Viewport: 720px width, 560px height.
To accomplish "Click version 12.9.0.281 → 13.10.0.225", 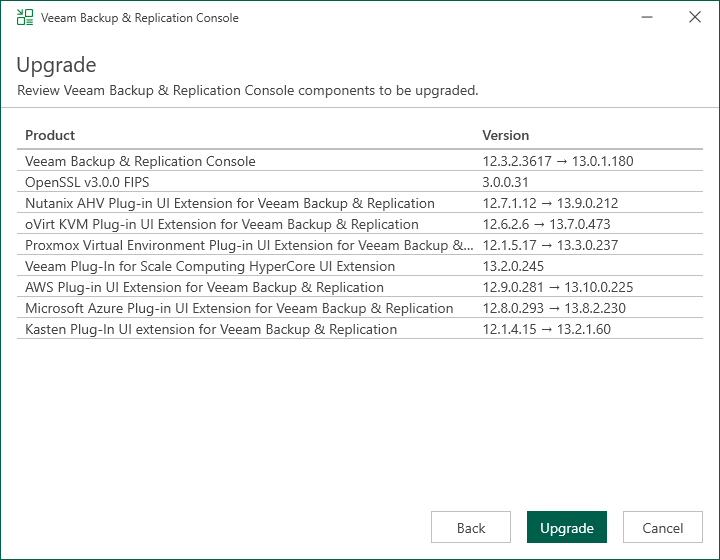I will (x=557, y=287).
